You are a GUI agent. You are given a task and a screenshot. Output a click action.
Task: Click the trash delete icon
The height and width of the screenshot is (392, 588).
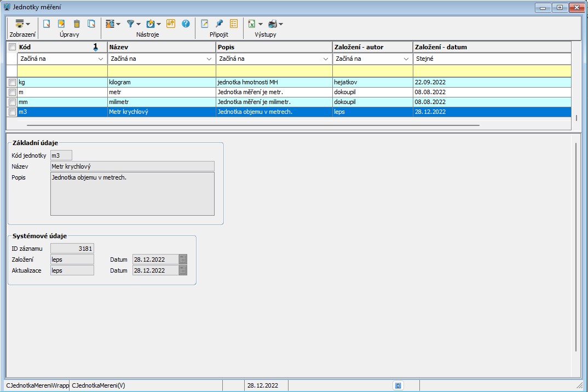pos(77,24)
